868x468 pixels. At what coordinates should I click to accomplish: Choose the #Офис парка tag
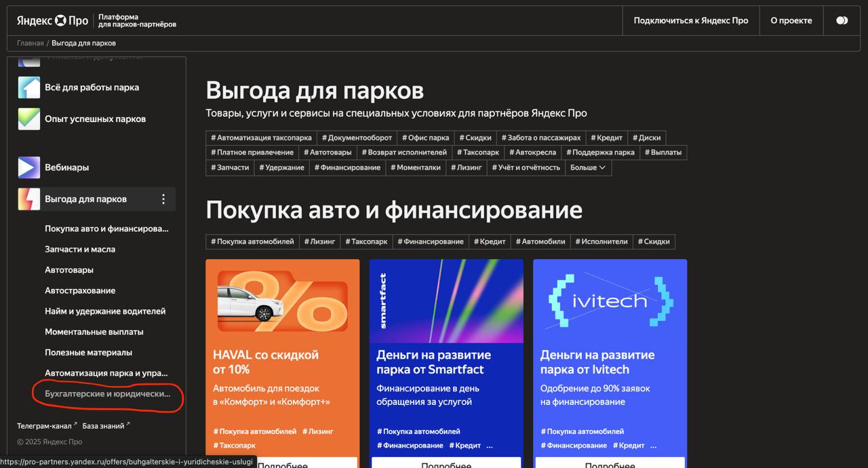[x=425, y=138]
